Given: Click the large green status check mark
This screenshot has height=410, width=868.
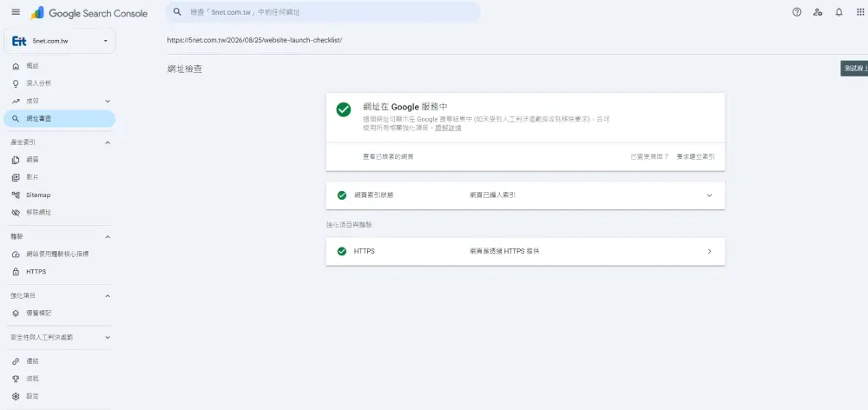Looking at the screenshot, I should (343, 109).
